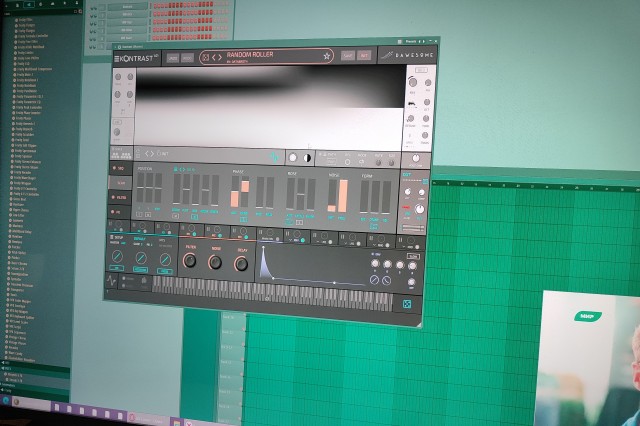Click the SAVE preset button
This screenshot has height=426, width=640.
click(348, 55)
